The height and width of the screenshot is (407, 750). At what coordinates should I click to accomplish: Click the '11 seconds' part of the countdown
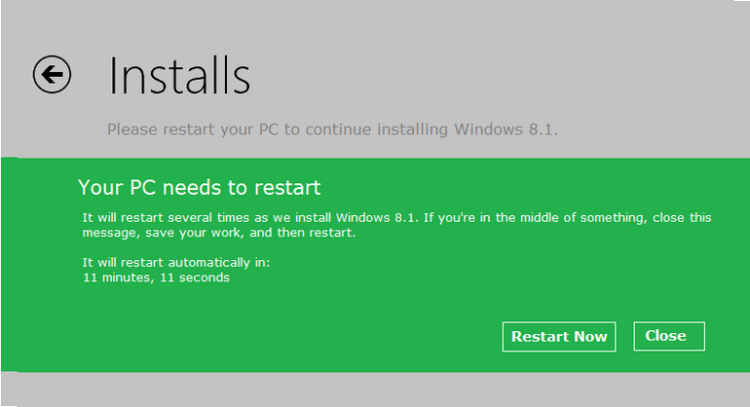(195, 278)
